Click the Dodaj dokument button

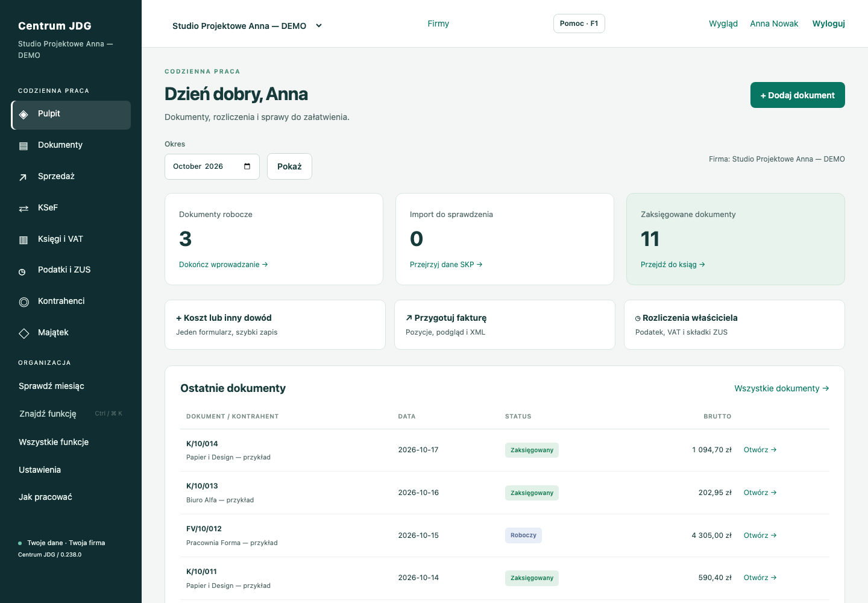(797, 95)
